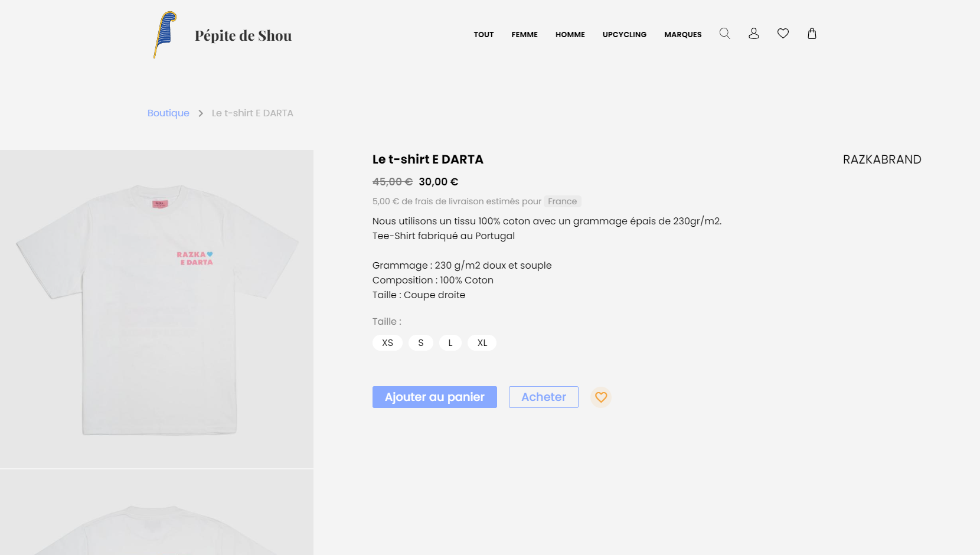
Task: Open the FEMME navigation menu
Action: point(524,34)
